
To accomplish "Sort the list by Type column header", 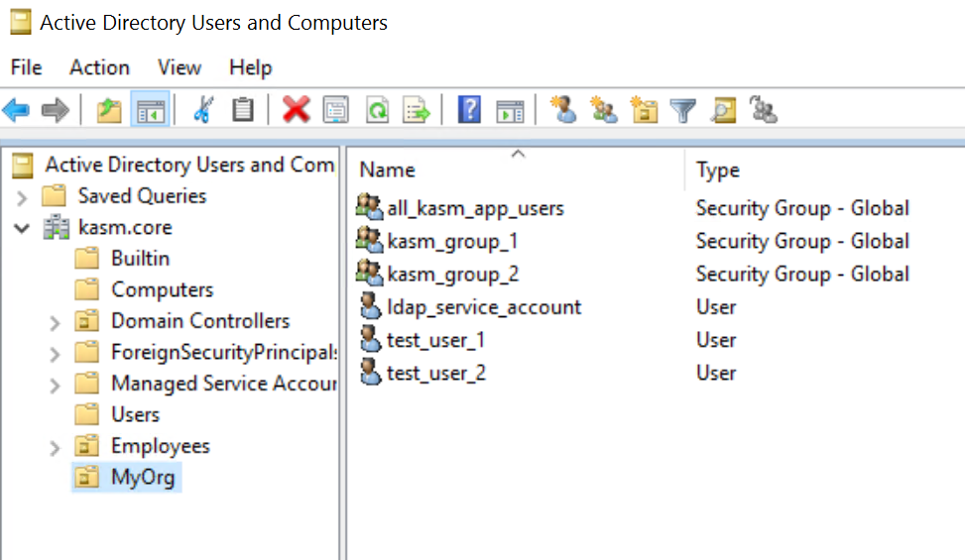I will [x=718, y=170].
